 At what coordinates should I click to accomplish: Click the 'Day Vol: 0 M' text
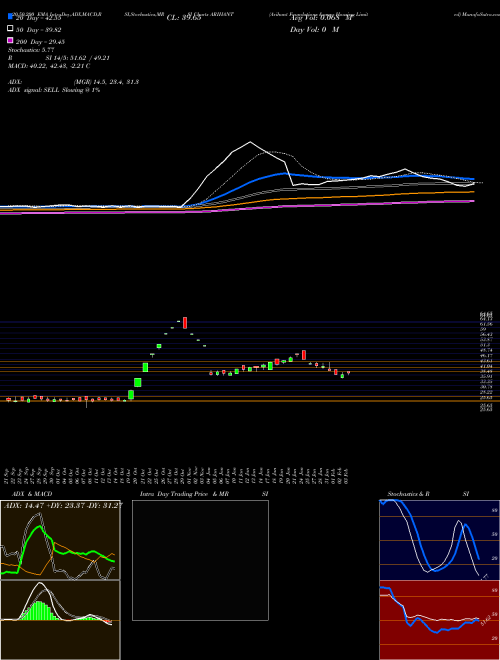tap(314, 29)
